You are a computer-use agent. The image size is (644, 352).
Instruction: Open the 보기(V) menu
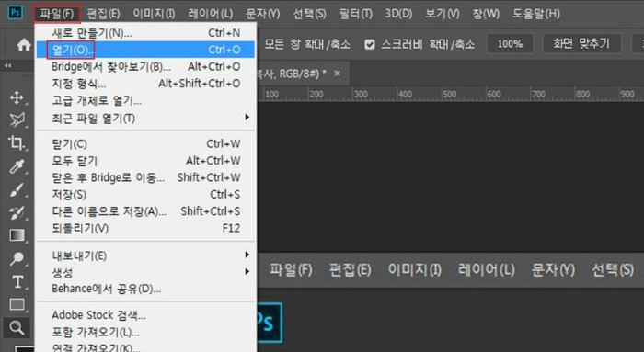tap(443, 14)
